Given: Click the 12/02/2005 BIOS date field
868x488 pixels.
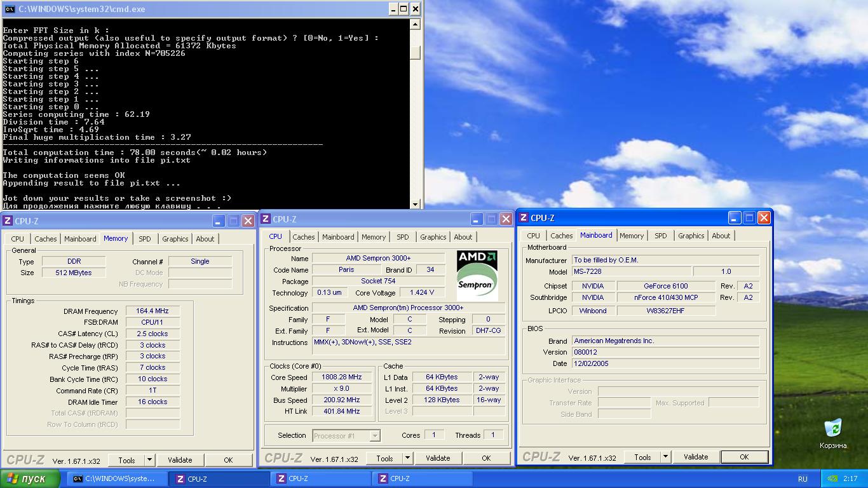Looking at the screenshot, I should point(665,363).
